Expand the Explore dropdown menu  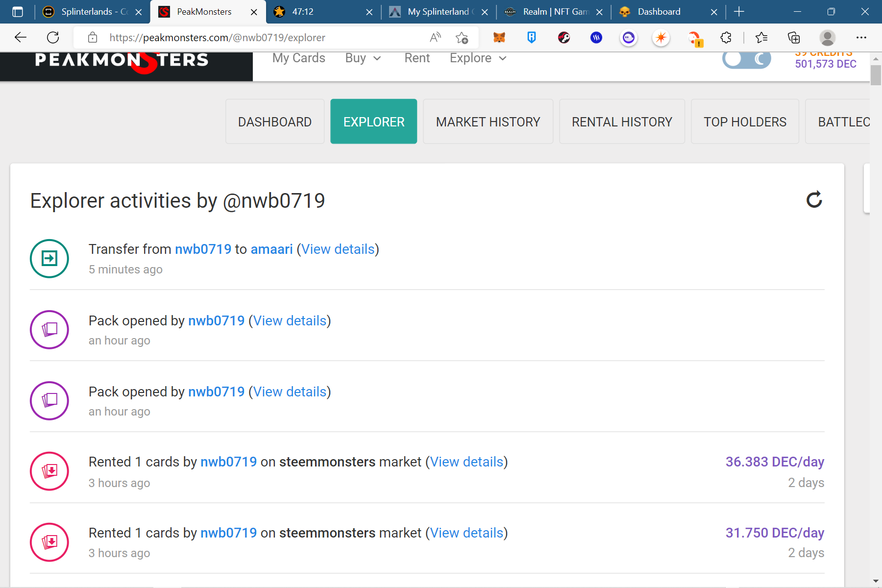pos(478,58)
